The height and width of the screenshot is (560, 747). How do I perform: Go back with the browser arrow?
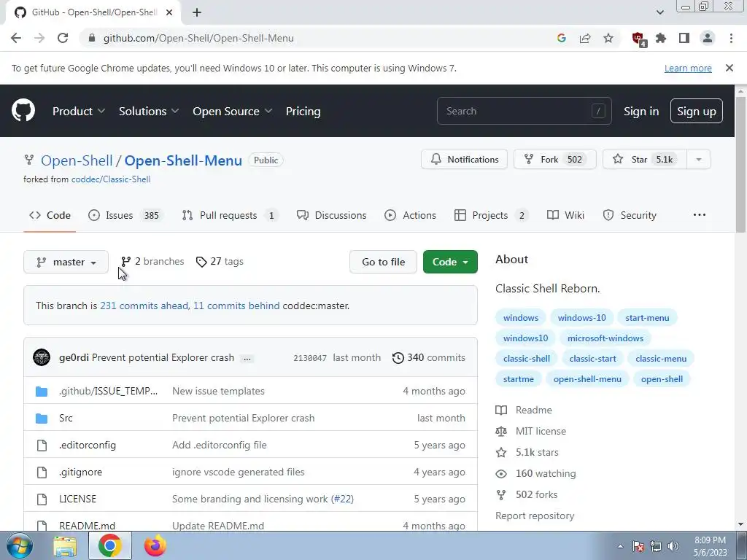tap(16, 38)
